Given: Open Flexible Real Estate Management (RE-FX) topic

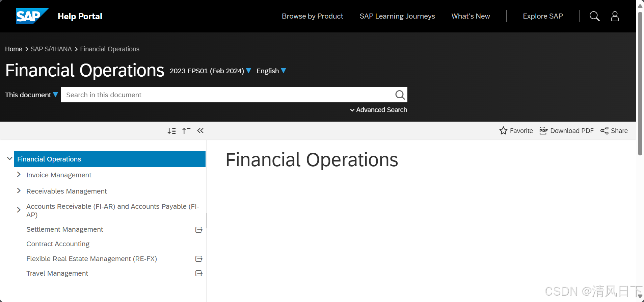Looking at the screenshot, I should point(91,259).
